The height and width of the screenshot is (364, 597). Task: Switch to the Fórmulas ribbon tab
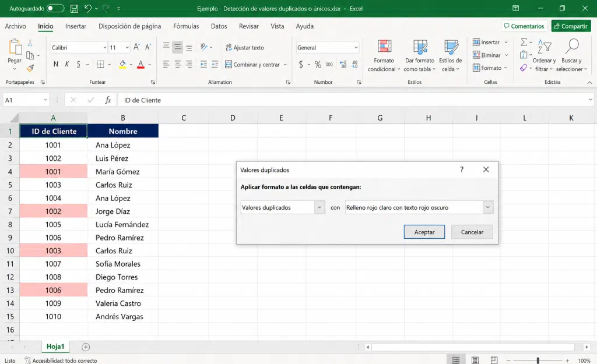186,26
